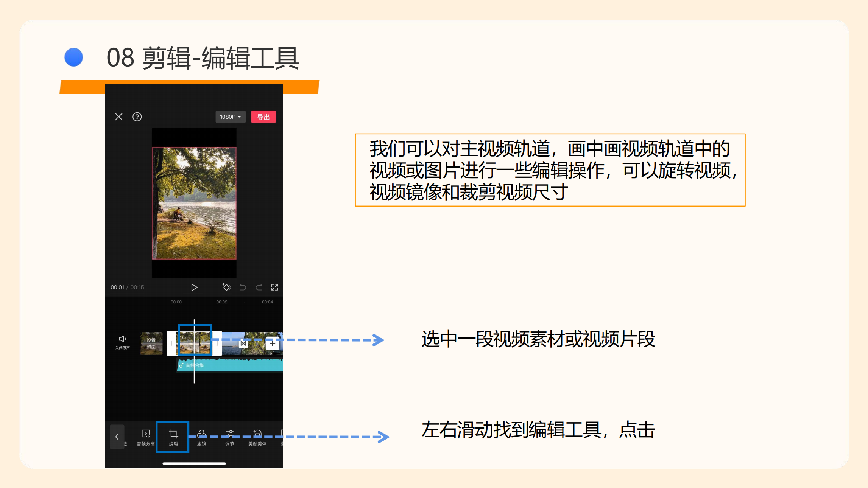Open the transition icon between clips
The image size is (868, 488).
point(243,343)
